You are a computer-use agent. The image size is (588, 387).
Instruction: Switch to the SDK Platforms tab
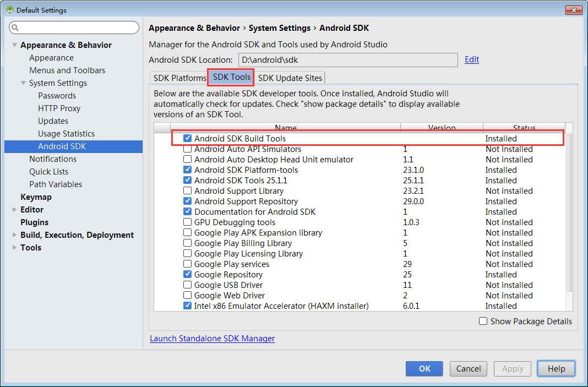click(x=178, y=78)
